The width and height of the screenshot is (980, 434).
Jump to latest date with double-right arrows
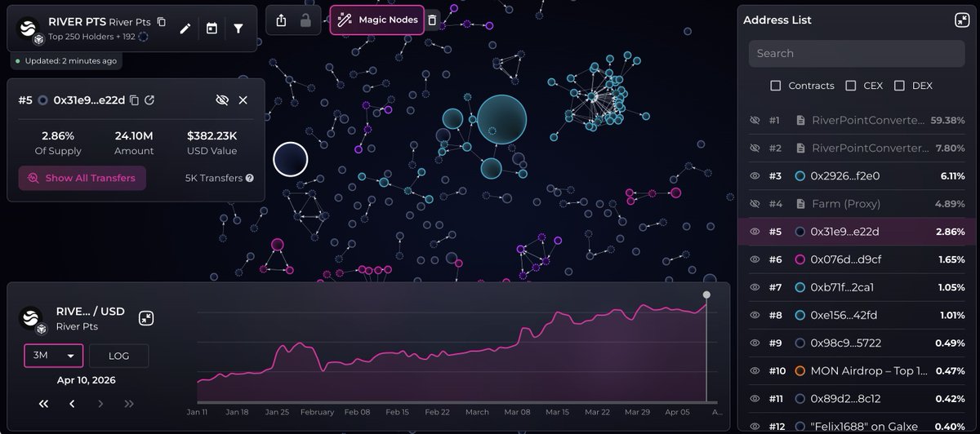[x=129, y=403]
